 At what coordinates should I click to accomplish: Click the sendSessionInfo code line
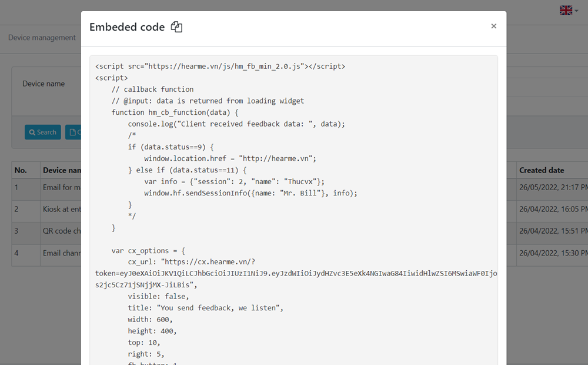tap(251, 193)
